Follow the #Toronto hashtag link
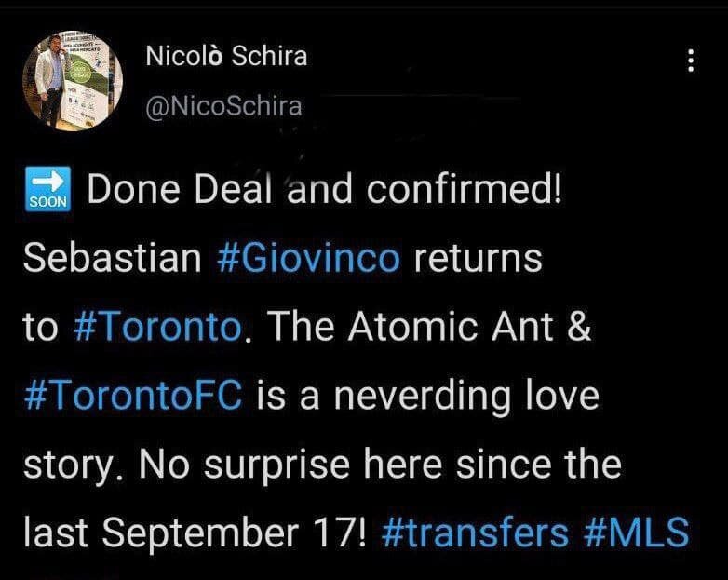The height and width of the screenshot is (580, 728). click(155, 328)
